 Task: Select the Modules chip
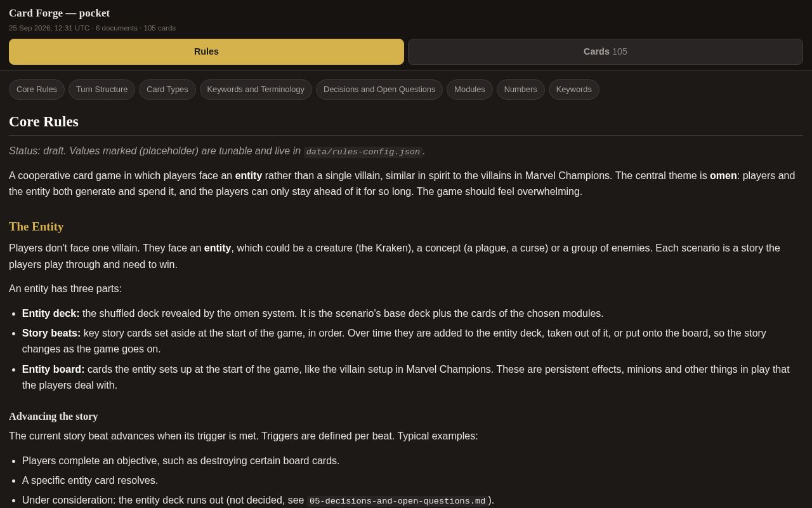click(x=469, y=90)
